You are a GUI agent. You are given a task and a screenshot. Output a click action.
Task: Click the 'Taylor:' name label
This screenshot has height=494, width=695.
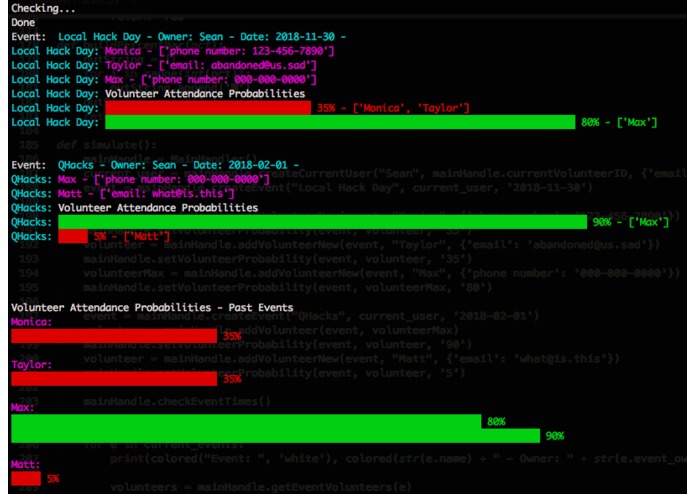click(31, 365)
